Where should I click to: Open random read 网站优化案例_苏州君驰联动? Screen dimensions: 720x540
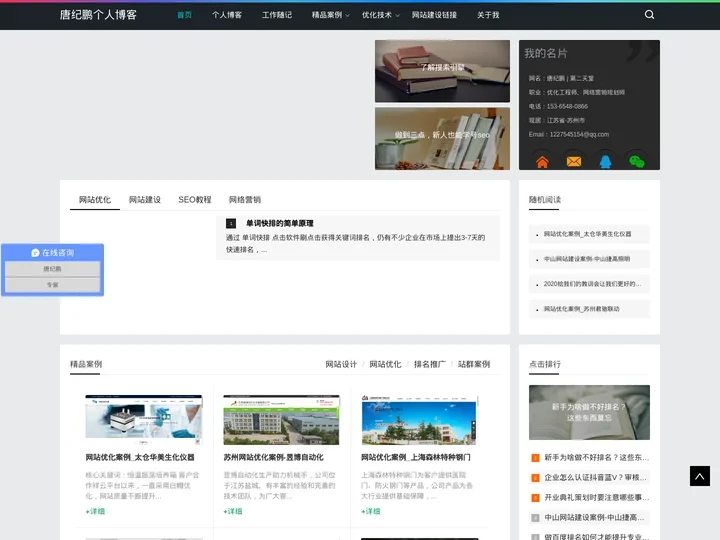[x=581, y=309]
